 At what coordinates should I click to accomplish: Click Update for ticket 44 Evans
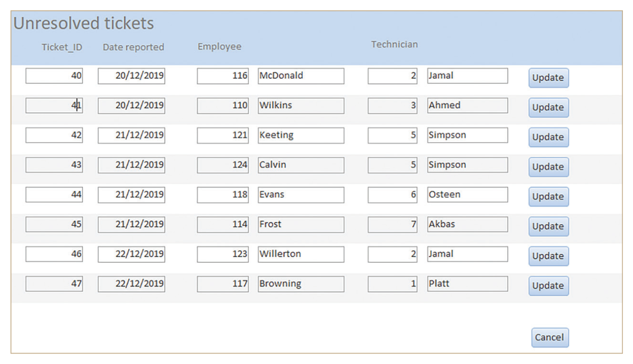pyautogui.click(x=549, y=197)
